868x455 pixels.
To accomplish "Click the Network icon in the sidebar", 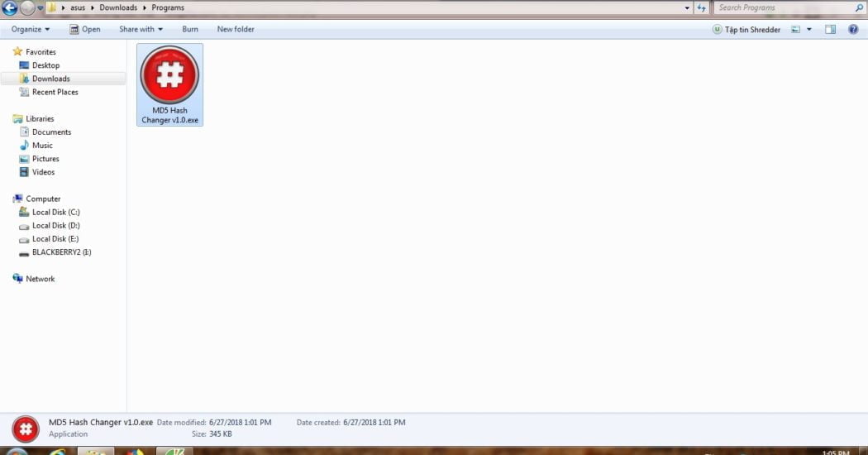I will [x=17, y=278].
